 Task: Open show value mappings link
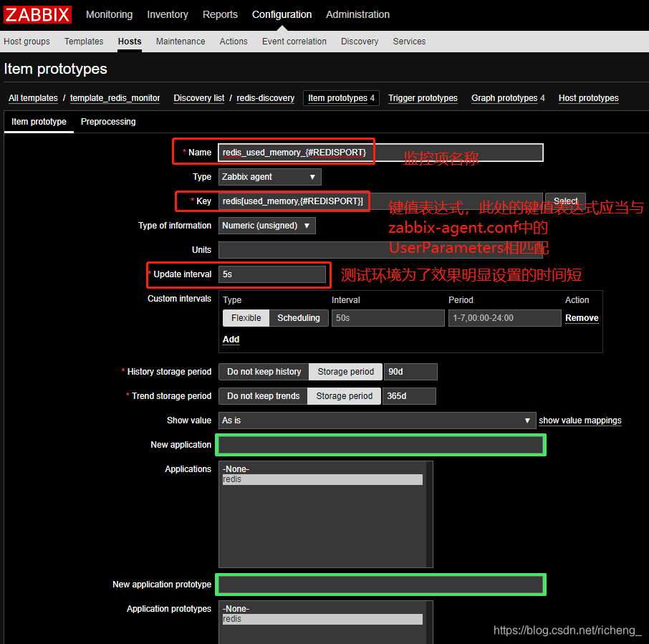(x=580, y=420)
